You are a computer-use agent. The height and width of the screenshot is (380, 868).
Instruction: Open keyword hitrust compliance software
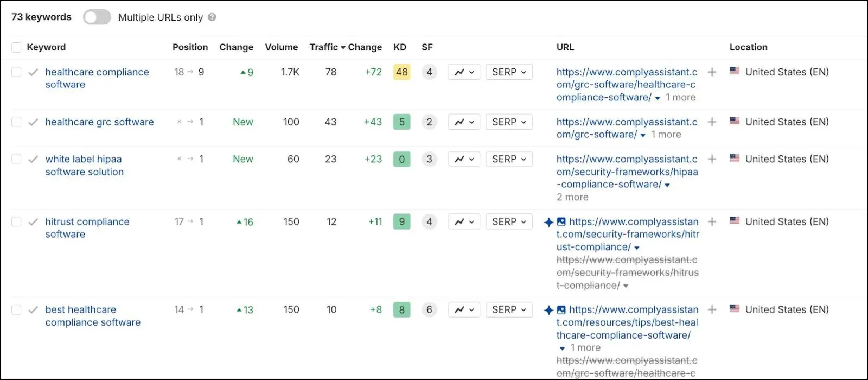tap(87, 228)
